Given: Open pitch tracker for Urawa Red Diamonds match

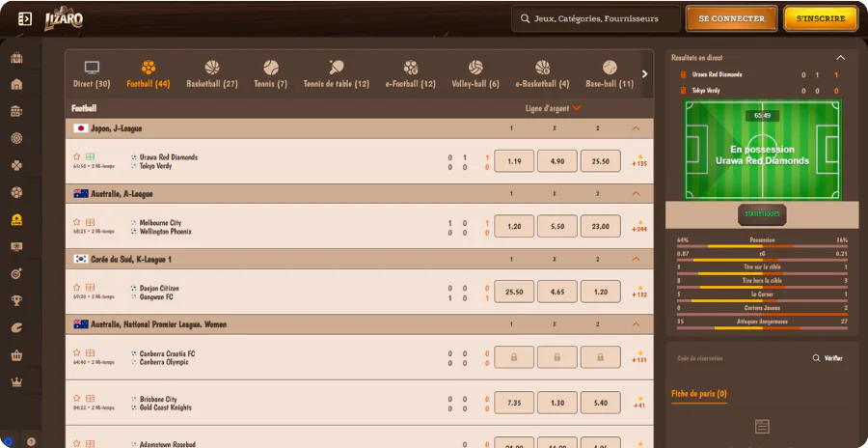Looking at the screenshot, I should click(x=90, y=157).
